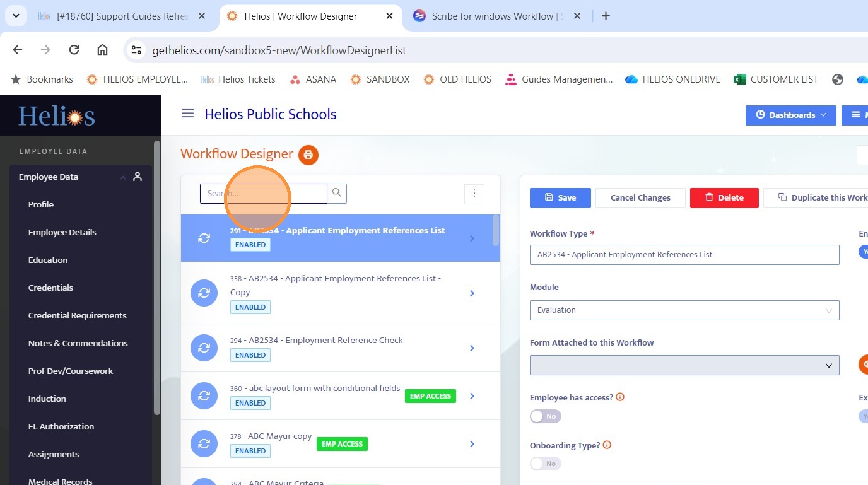Open the SANDBOX bookmark

(x=380, y=79)
